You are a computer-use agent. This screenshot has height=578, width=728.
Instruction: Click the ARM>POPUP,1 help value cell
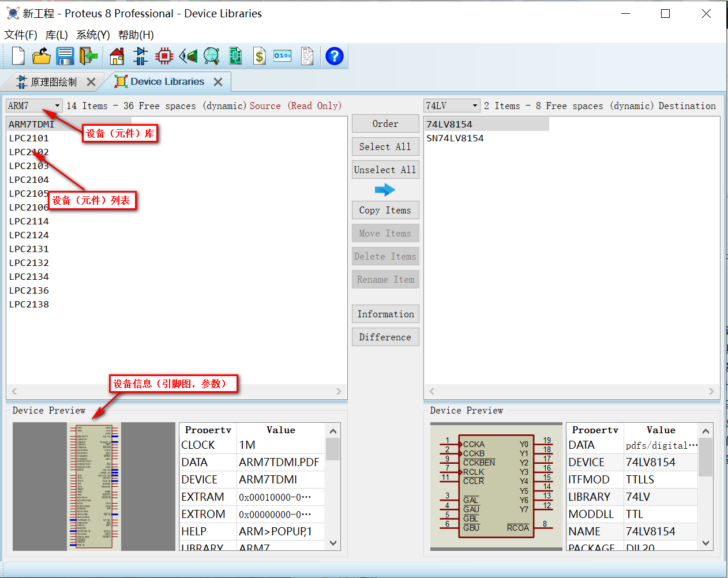click(x=281, y=531)
